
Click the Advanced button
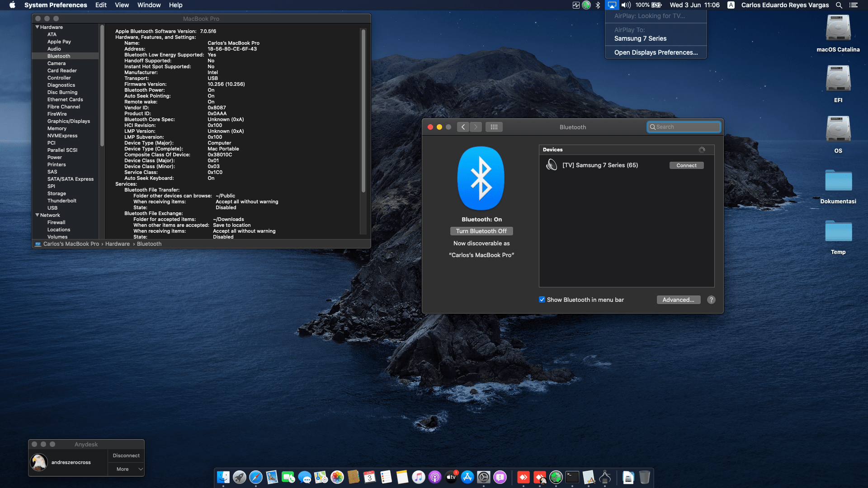click(x=678, y=300)
